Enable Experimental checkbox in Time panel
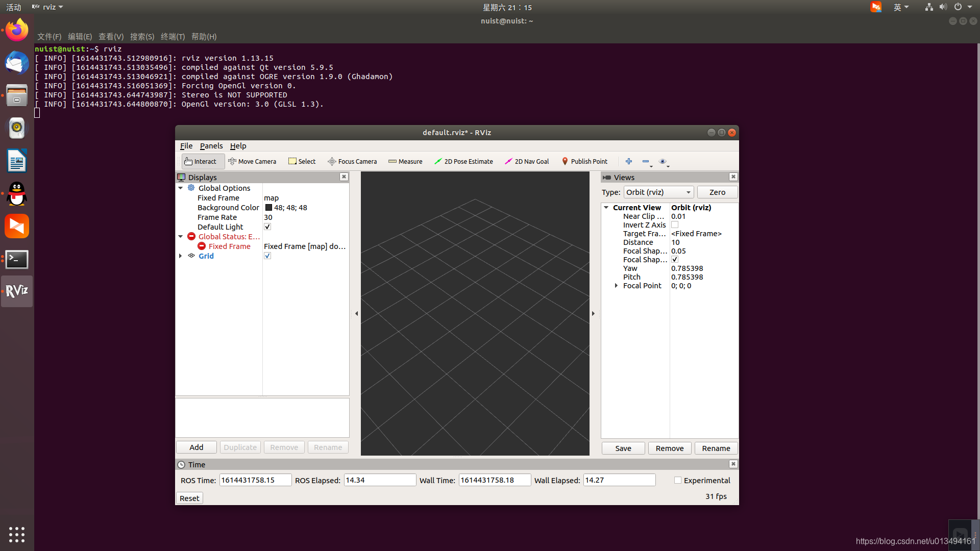This screenshot has height=551, width=980. pos(677,480)
